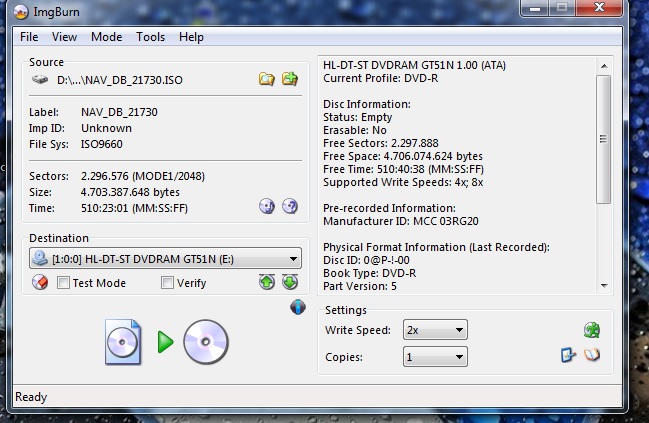Load tray with green down arrow

tap(290, 282)
